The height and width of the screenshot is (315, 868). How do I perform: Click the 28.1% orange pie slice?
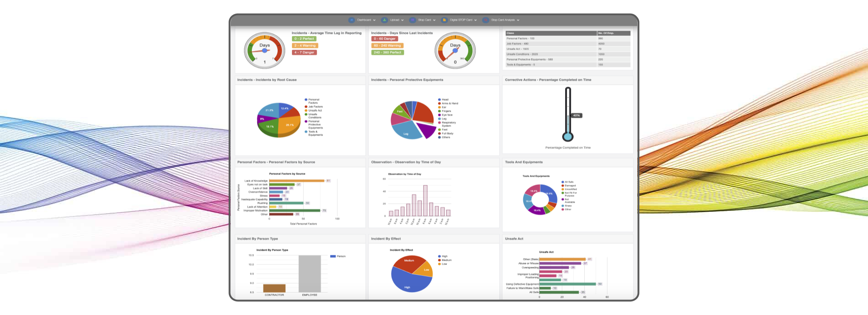pos(289,124)
